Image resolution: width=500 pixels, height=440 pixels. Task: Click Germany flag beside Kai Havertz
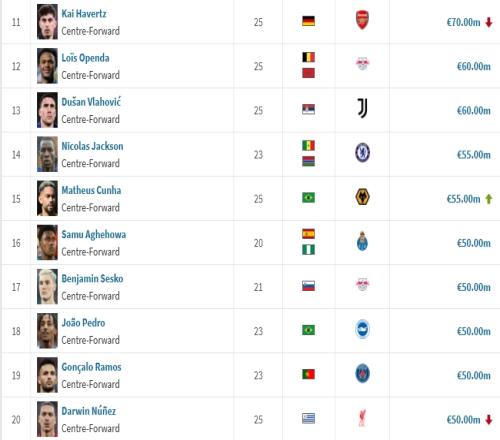(x=308, y=21)
